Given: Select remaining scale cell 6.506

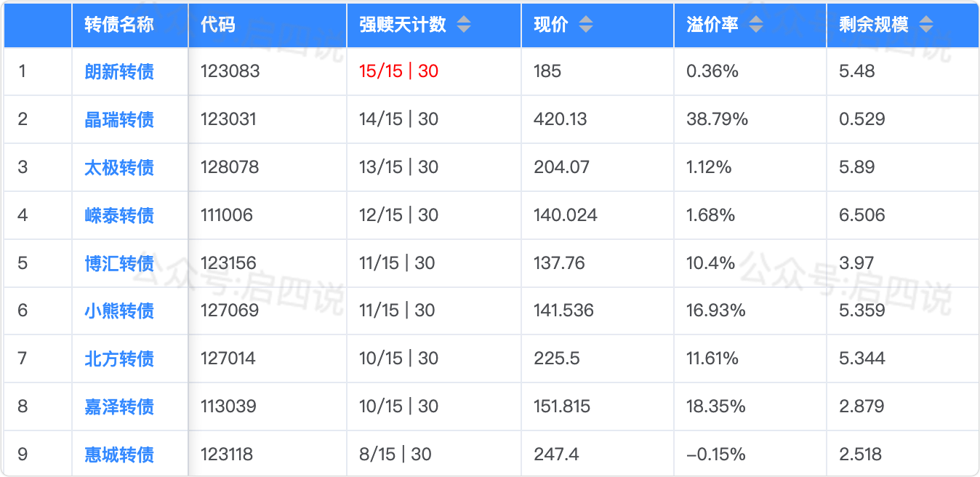Looking at the screenshot, I should (861, 215).
